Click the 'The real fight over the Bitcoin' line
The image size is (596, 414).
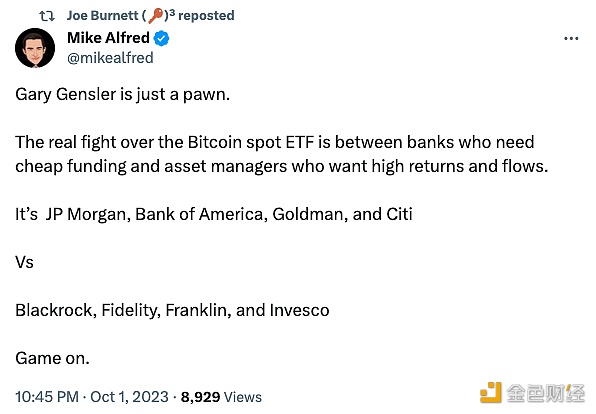click(275, 142)
